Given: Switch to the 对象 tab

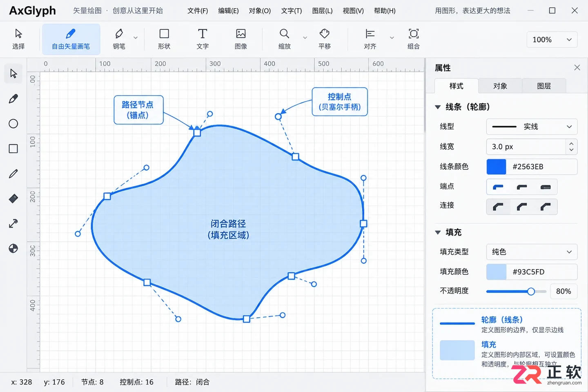Looking at the screenshot, I should 500,86.
